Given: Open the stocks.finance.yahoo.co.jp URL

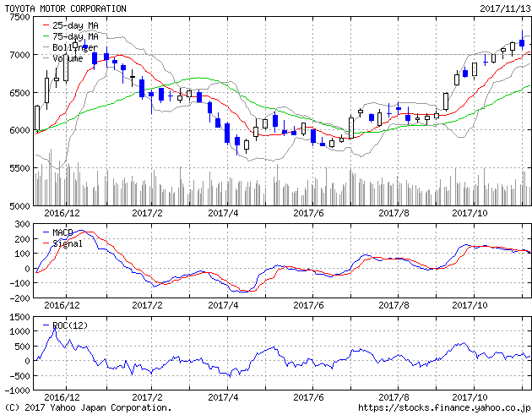Looking at the screenshot, I should click(x=445, y=407).
